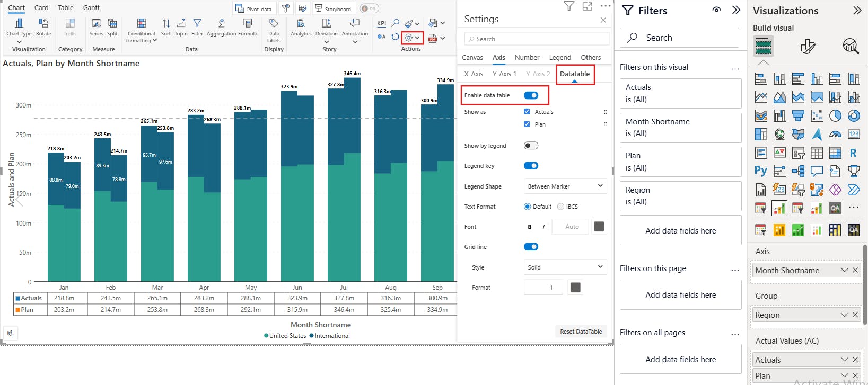This screenshot has width=868, height=385.
Task: Open the Settings gear in Actions
Action: point(409,38)
